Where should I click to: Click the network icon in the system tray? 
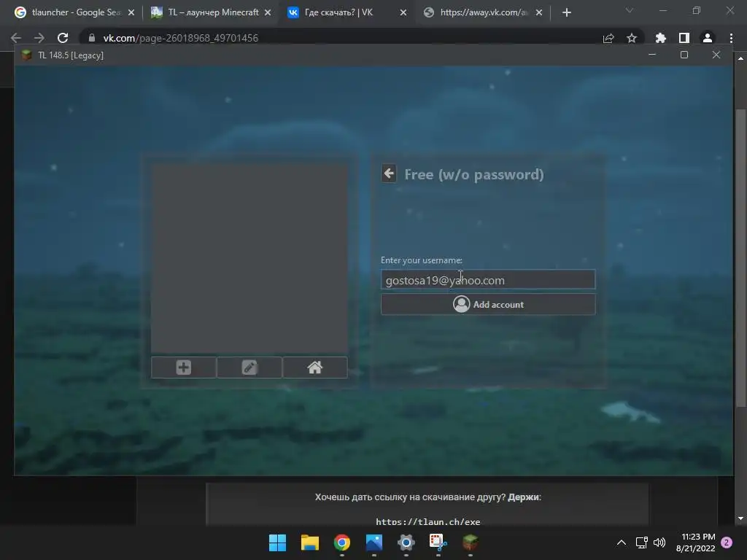tap(641, 542)
